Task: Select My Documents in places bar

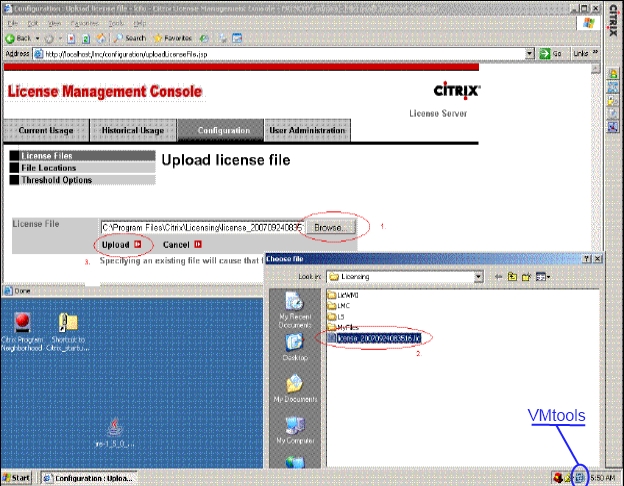Action: click(x=295, y=388)
